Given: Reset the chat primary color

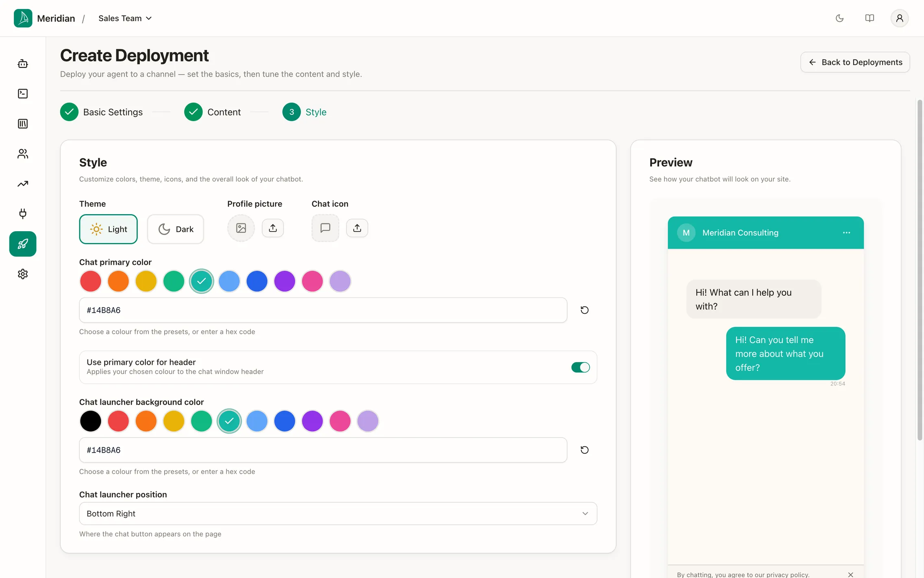Looking at the screenshot, I should pyautogui.click(x=584, y=310).
